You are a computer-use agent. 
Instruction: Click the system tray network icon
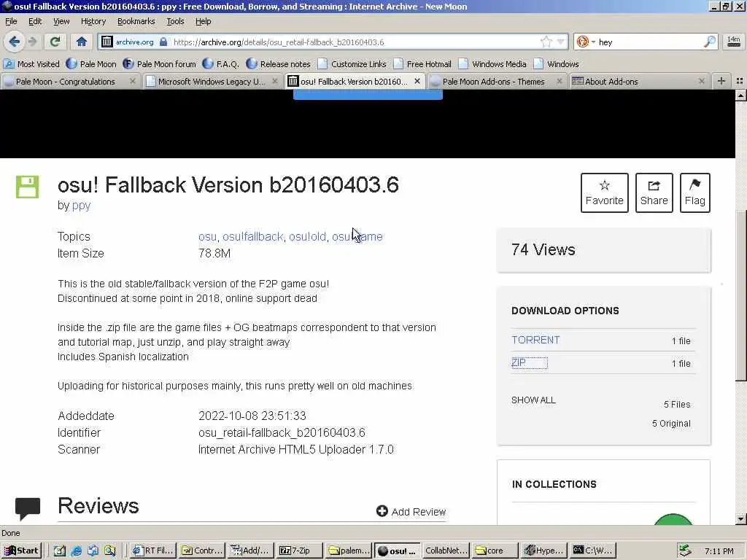684,551
